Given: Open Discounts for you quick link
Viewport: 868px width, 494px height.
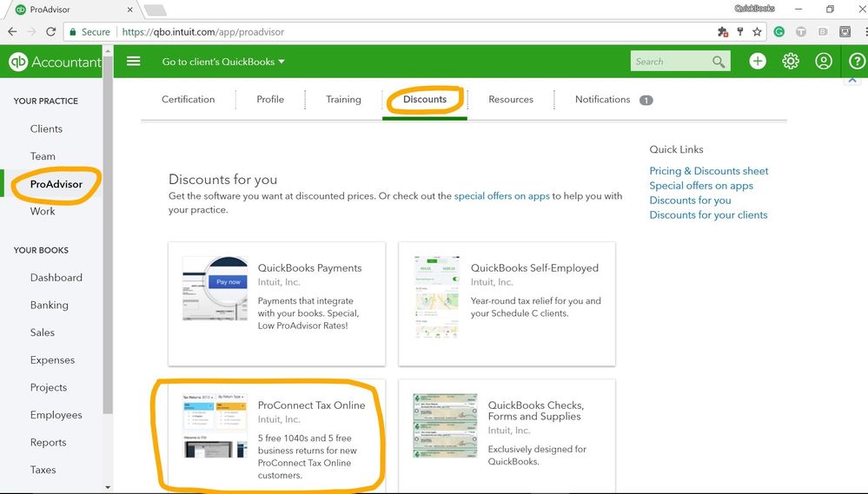Looking at the screenshot, I should click(x=690, y=201).
